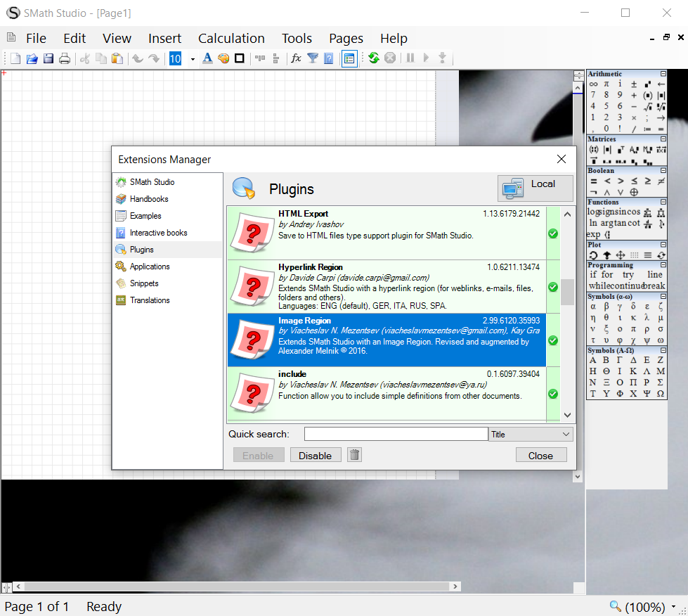Collapse the Arithmetic palette
Viewport: 688px width, 616px height.
coord(663,74)
